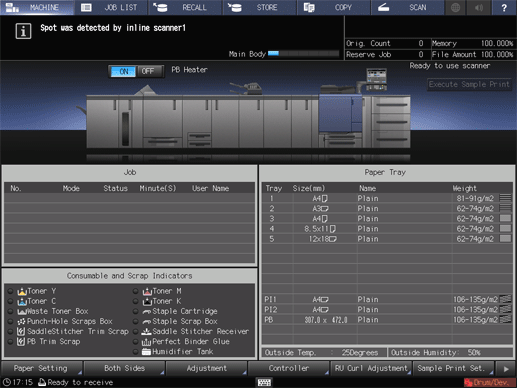Select tray 2 A3 Plain row
The width and height of the screenshot is (517, 388).
387,209
